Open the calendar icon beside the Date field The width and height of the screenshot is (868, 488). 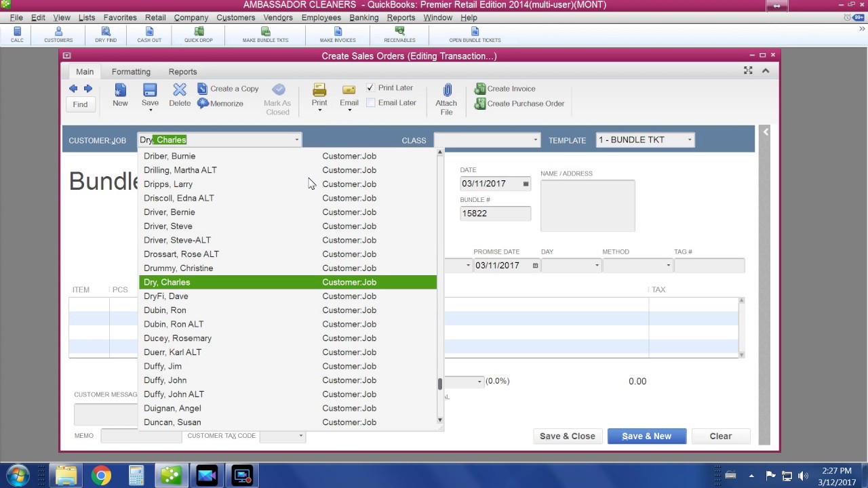[526, 184]
